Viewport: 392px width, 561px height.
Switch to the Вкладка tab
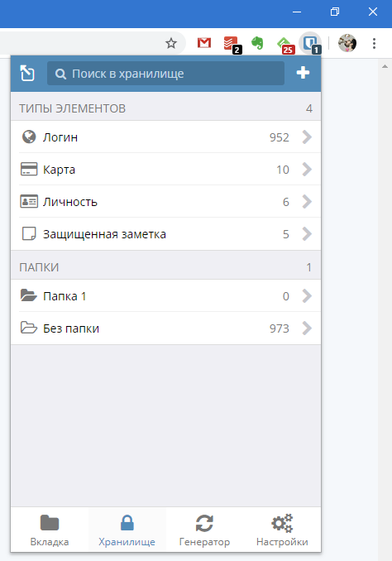point(50,530)
